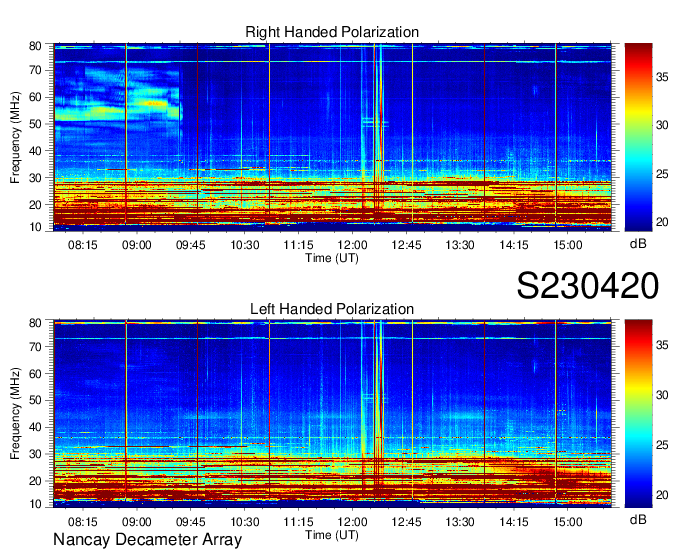Click the Right Handed Polarization color bar
The height and width of the screenshot is (552, 680).
click(638, 137)
